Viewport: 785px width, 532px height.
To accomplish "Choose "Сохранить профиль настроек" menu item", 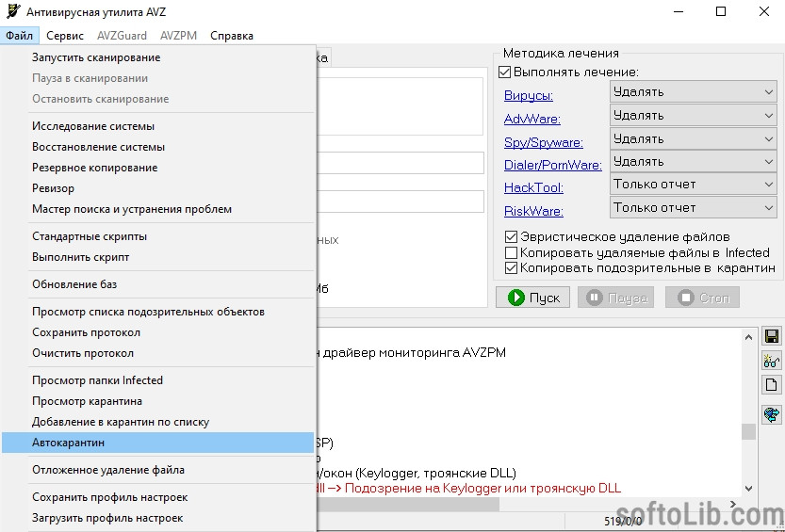I will (157, 497).
